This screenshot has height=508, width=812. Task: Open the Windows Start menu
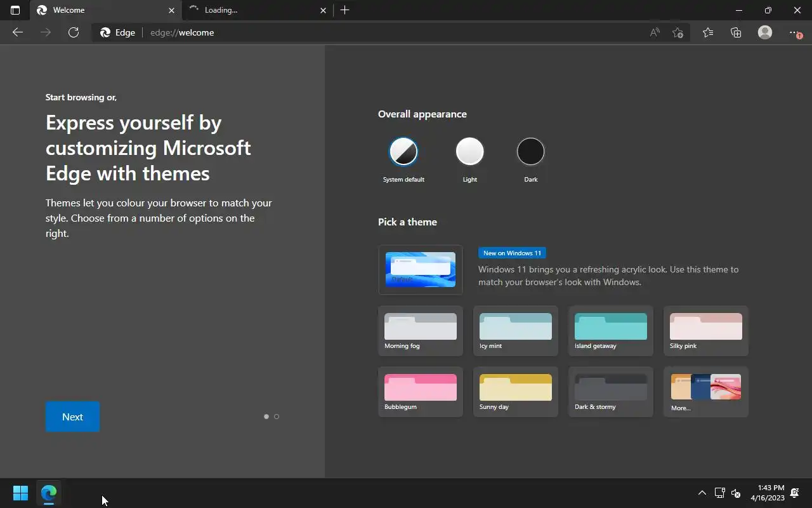(x=20, y=493)
